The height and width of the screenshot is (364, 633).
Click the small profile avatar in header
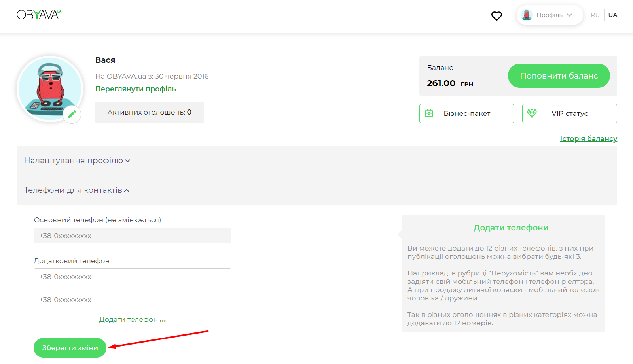(527, 15)
